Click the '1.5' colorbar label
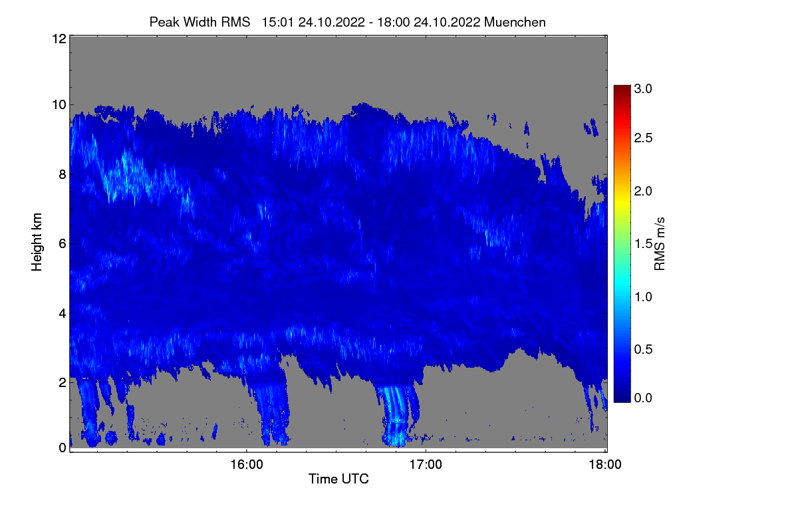798x532 pixels. (x=644, y=244)
